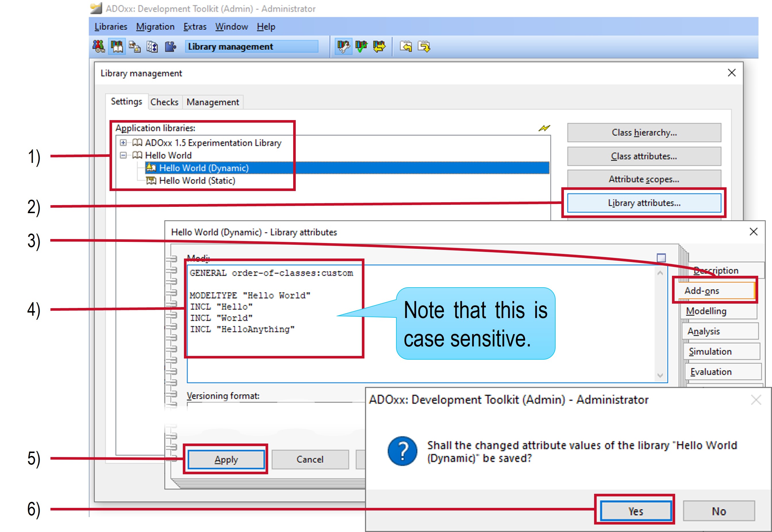This screenshot has height=532, width=772.
Task: Open the Analysis chapter tab
Action: pos(720,331)
